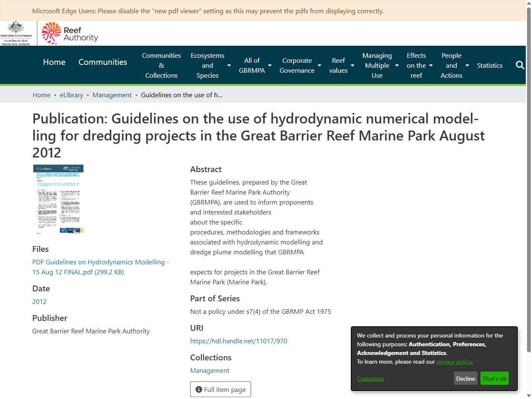Click the Australian Government coat of arms
Image resolution: width=532 pixels, height=399 pixels.
[x=17, y=33]
